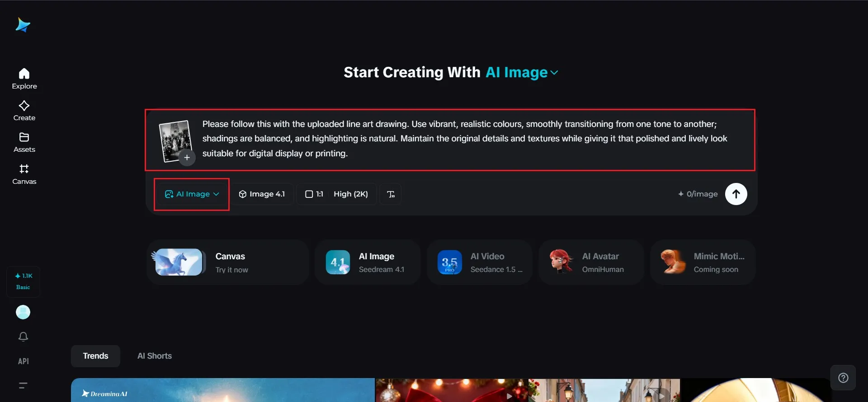
Task: Add another reference image with plus icon
Action: 187,158
